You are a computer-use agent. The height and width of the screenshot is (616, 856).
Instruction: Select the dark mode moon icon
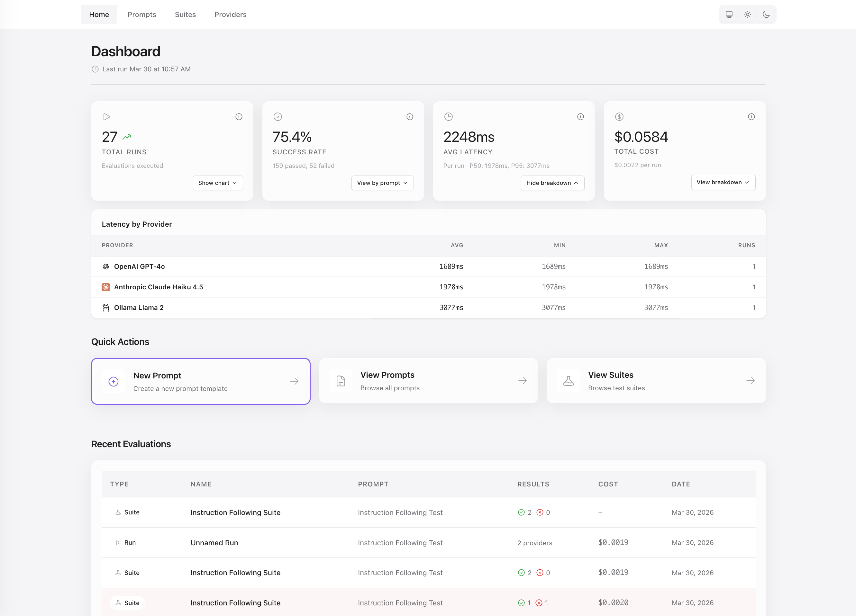(767, 14)
